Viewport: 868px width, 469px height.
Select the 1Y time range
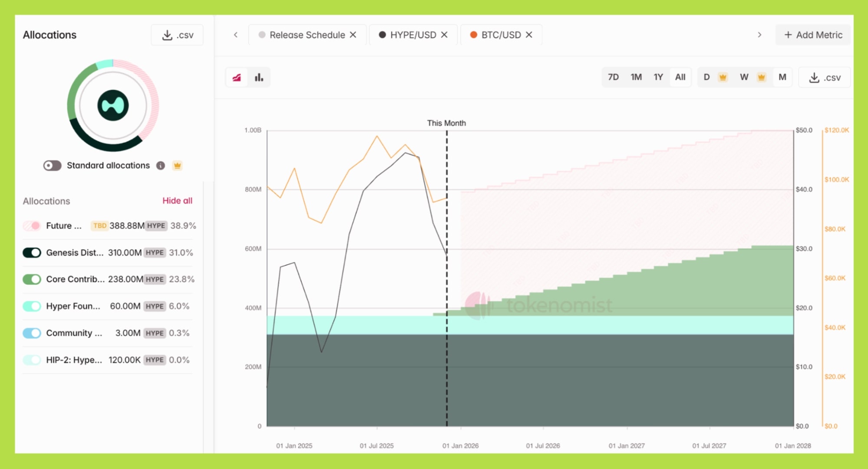pos(658,77)
